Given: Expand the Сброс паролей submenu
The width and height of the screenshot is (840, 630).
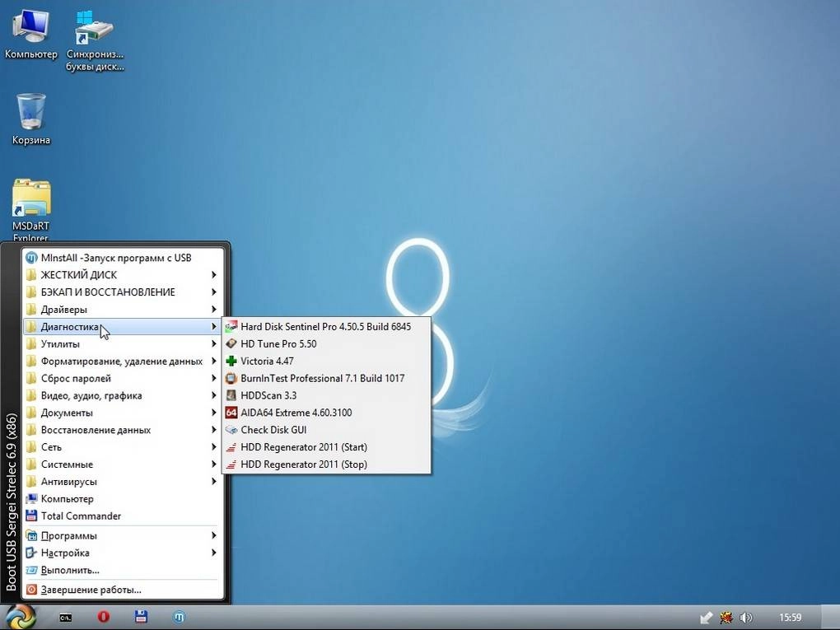Looking at the screenshot, I should 123,378.
